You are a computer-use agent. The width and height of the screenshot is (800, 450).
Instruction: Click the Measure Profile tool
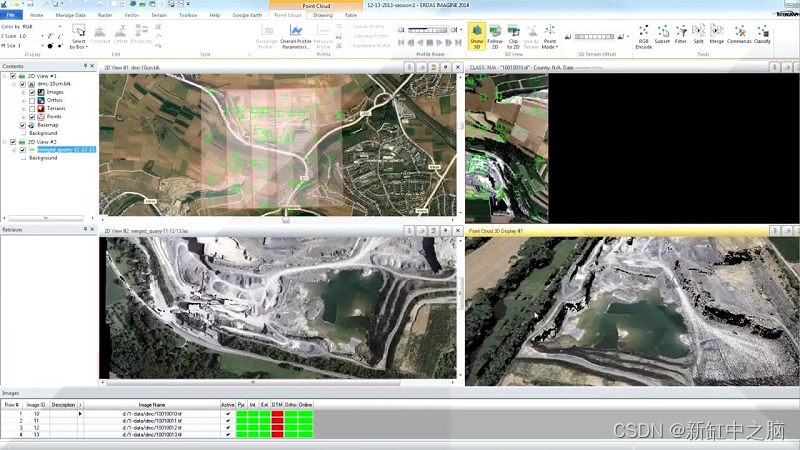[x=323, y=36]
